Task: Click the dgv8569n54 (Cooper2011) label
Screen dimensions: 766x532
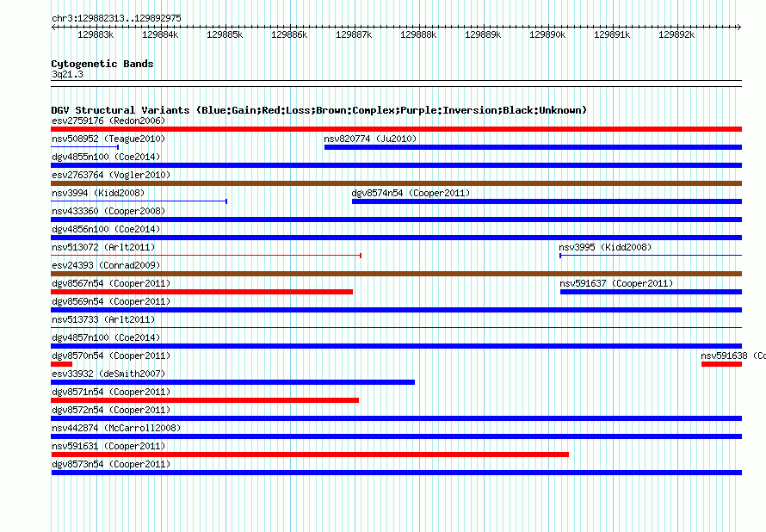Action: tap(111, 301)
